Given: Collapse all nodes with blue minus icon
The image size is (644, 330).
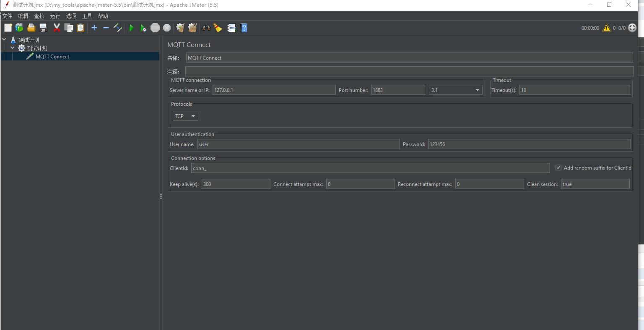Looking at the screenshot, I should pos(106,28).
